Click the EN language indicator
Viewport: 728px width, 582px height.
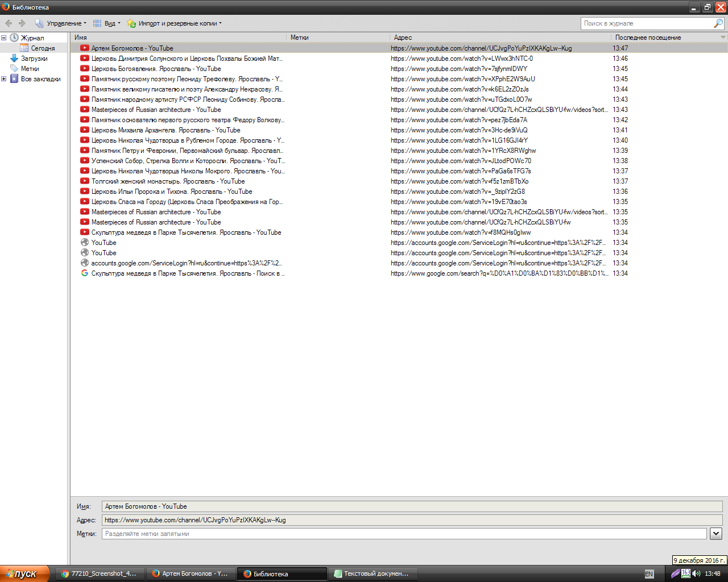649,574
